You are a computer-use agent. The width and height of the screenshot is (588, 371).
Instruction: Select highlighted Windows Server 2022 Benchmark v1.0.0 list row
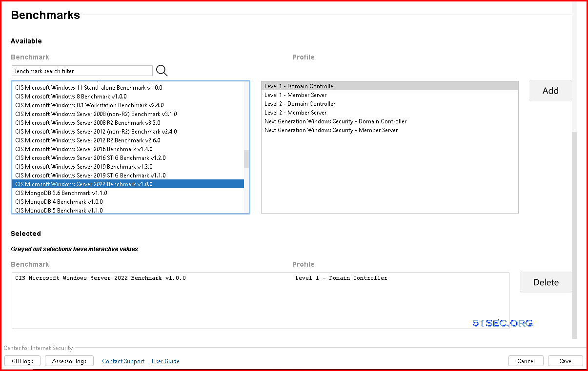tap(128, 184)
